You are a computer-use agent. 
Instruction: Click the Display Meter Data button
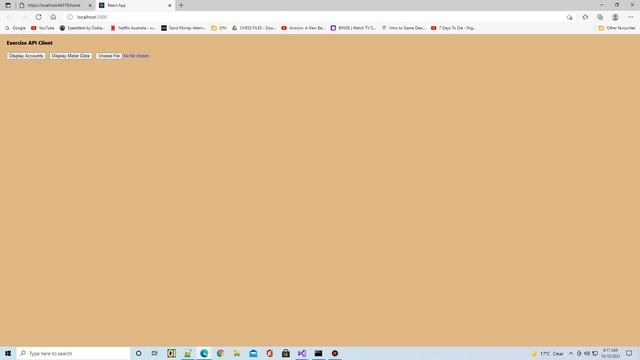(71, 56)
